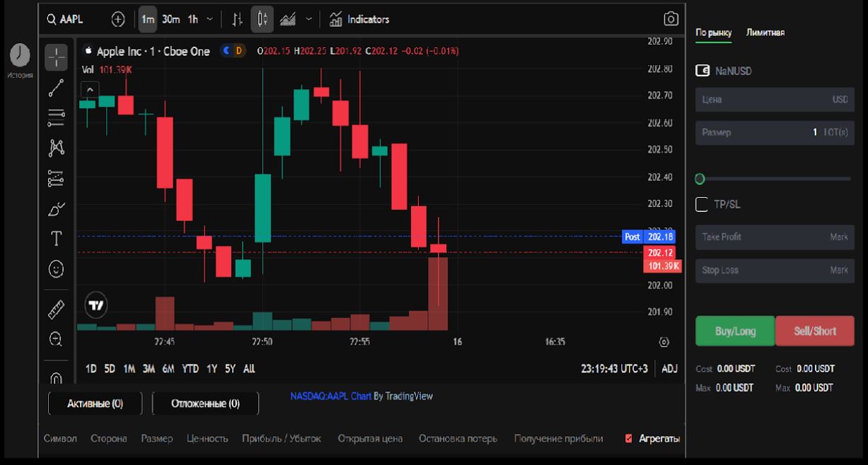Select the ruler measure tool
The width and height of the screenshot is (868, 465).
pos(57,308)
